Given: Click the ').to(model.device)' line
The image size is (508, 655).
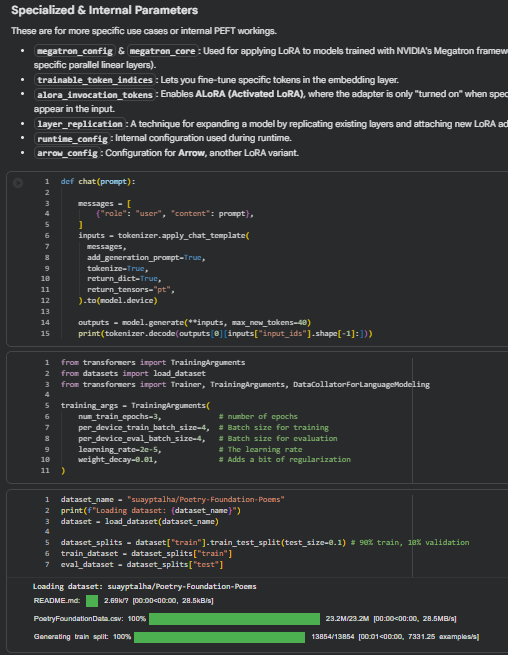Looking at the screenshot, I should pos(118,300).
